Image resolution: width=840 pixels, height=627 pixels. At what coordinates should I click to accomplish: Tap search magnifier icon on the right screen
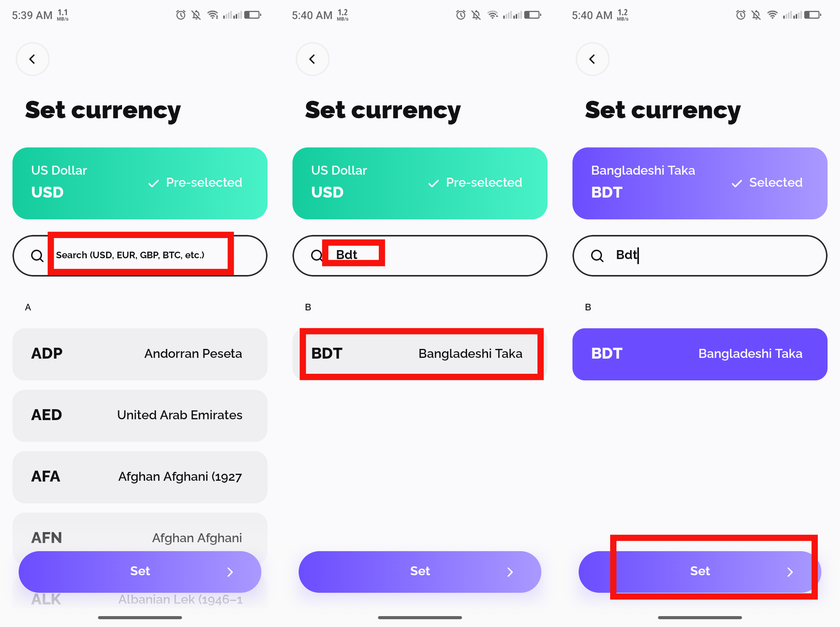point(597,256)
